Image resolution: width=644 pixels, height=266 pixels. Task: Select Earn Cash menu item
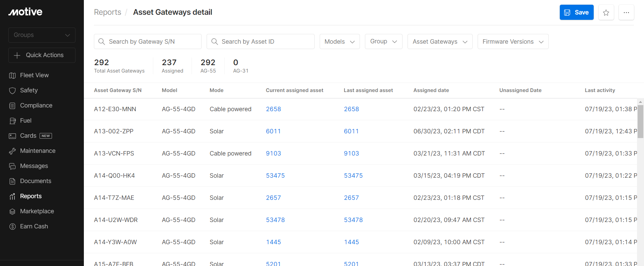(34, 226)
